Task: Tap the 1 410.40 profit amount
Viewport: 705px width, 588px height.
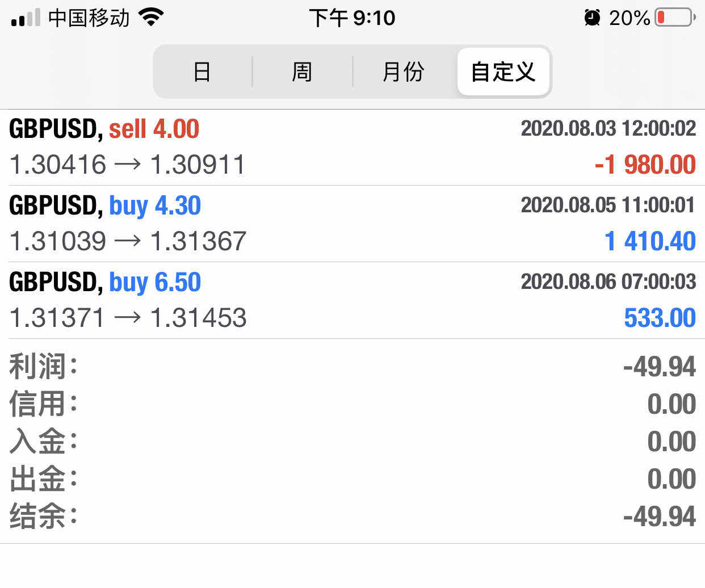Action: [650, 242]
